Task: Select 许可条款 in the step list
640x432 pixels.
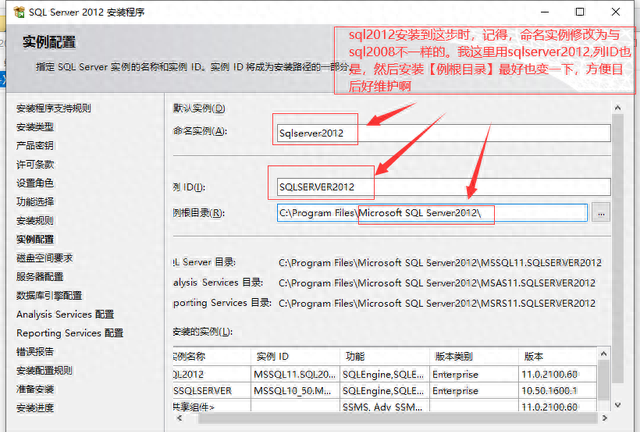Action: [35, 164]
